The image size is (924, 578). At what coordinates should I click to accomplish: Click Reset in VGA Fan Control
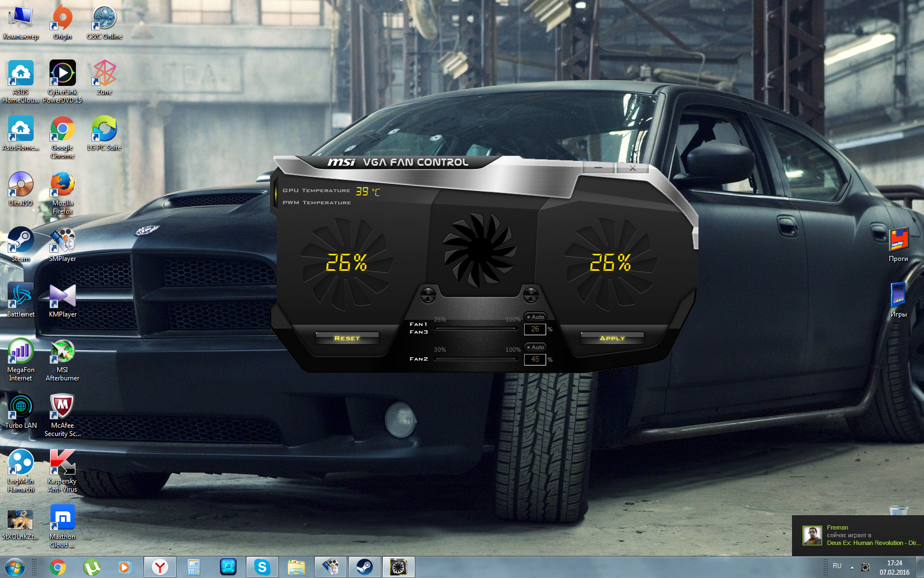[x=347, y=338]
